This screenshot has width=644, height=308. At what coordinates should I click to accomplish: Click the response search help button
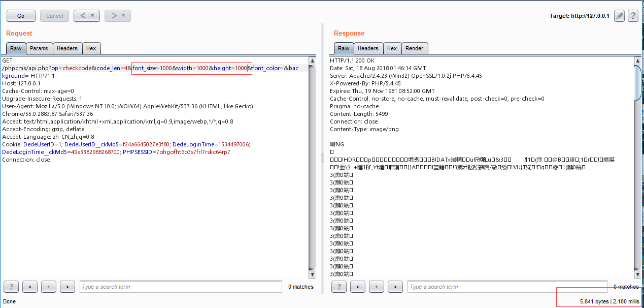click(339, 287)
